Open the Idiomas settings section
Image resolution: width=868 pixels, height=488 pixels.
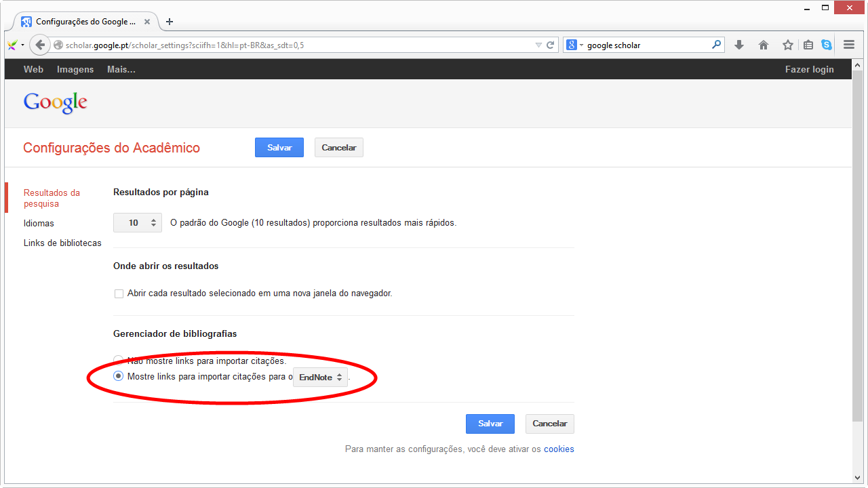pos(39,223)
